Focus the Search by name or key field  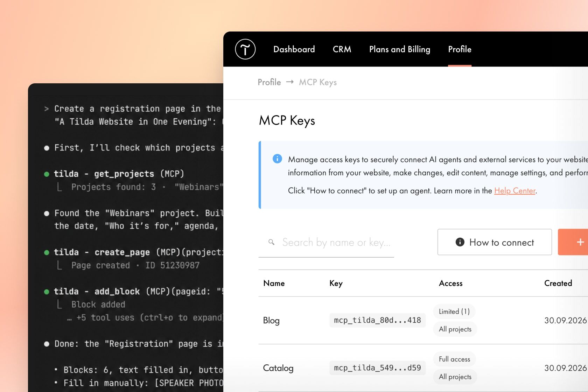pos(326,242)
